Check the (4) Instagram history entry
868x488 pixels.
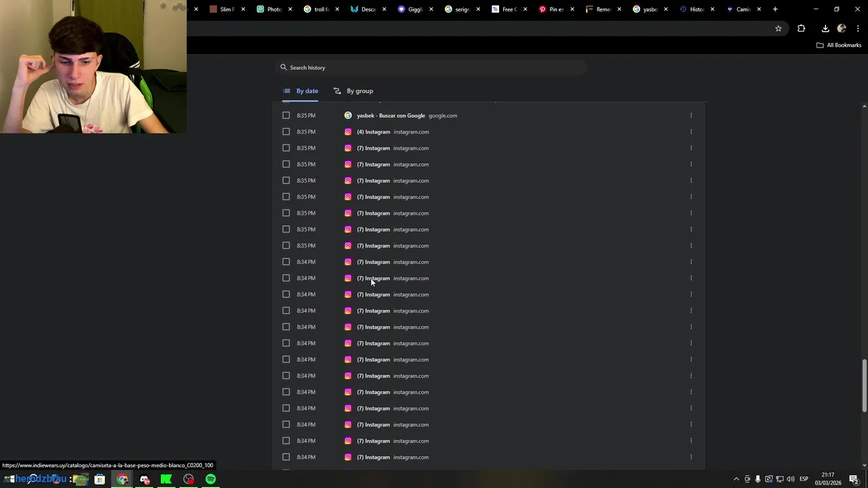pyautogui.click(x=286, y=131)
